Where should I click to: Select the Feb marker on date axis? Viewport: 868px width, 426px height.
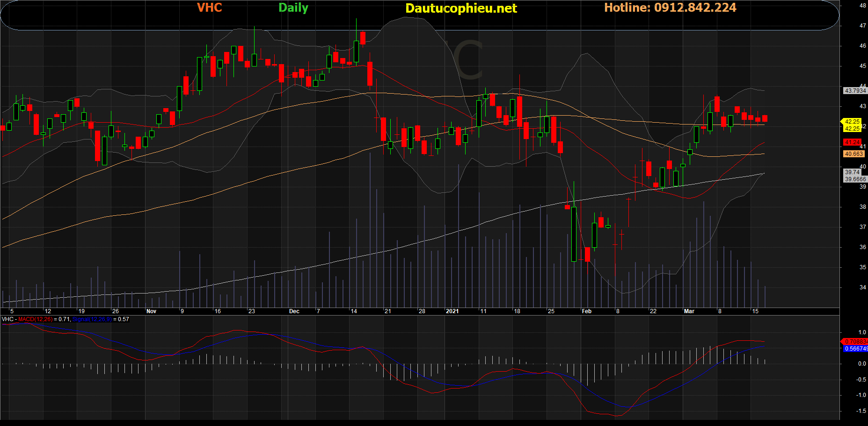[586, 311]
